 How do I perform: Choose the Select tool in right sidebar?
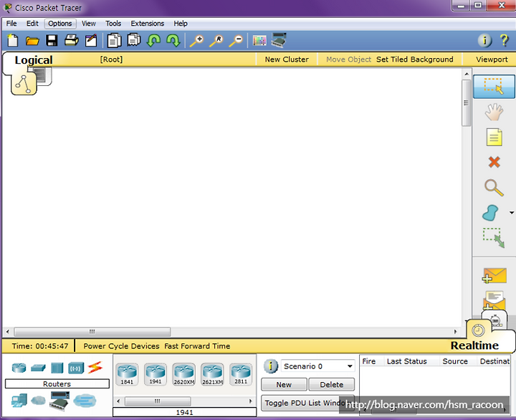494,87
